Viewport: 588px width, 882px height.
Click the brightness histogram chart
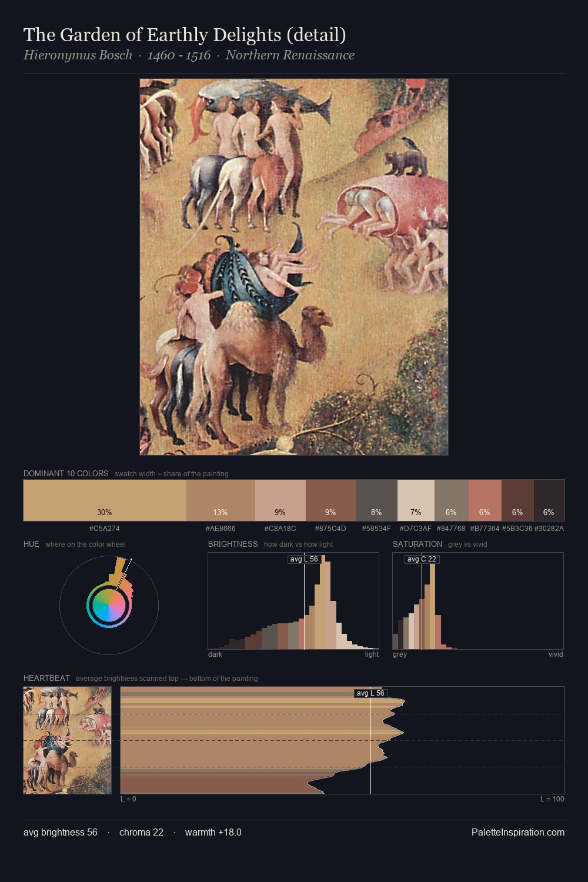click(x=293, y=601)
